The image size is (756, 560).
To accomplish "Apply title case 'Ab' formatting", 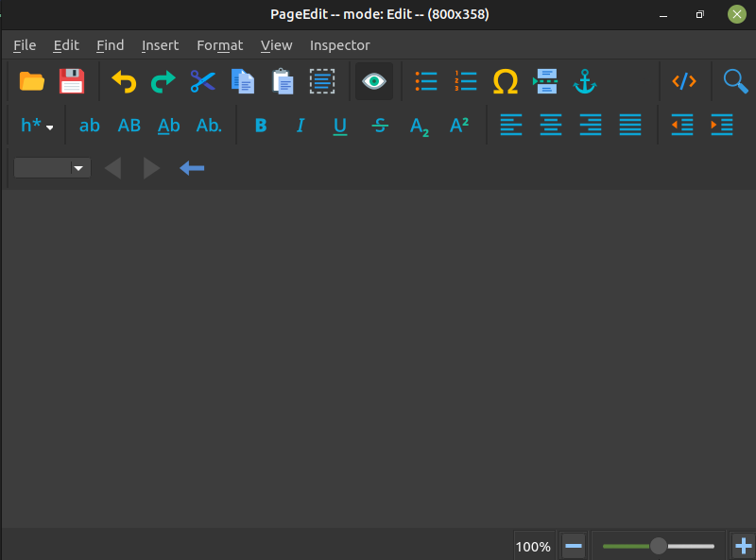I will [x=169, y=126].
